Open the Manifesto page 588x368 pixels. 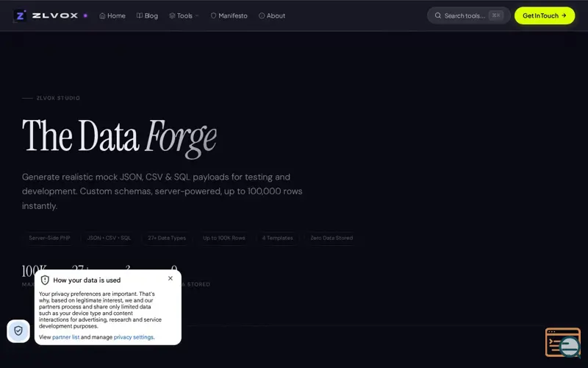[229, 15]
